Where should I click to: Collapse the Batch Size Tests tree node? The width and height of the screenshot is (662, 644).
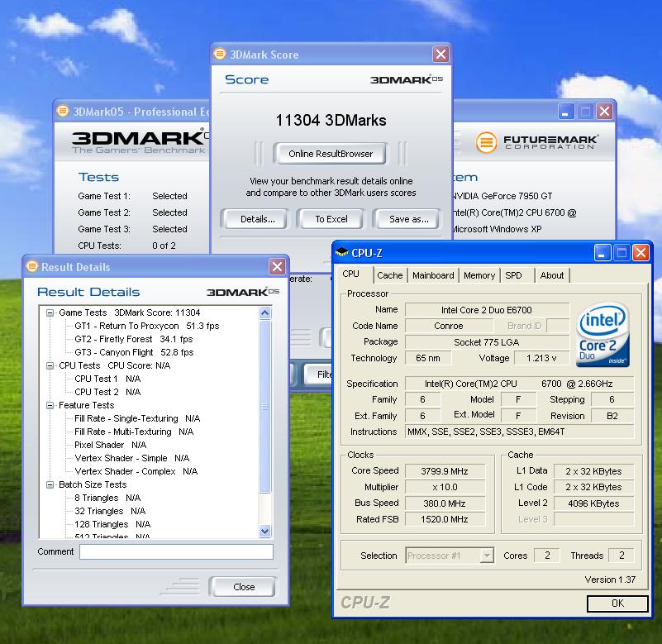coord(50,484)
